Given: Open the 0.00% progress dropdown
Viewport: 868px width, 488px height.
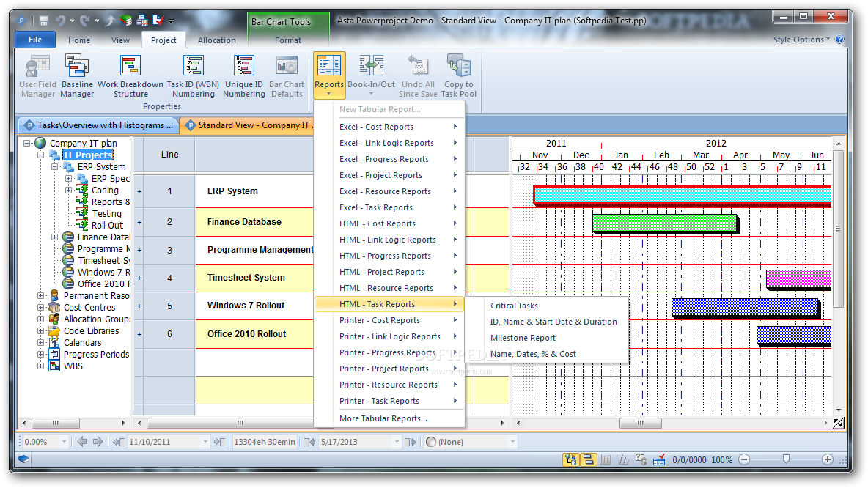Looking at the screenshot, I should click(64, 442).
